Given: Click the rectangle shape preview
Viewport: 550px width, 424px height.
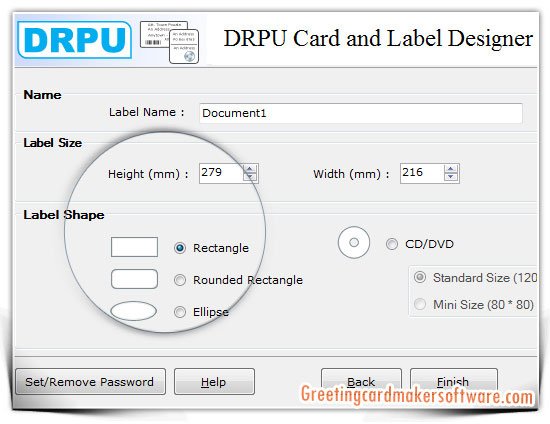Looking at the screenshot, I should pyautogui.click(x=134, y=247).
